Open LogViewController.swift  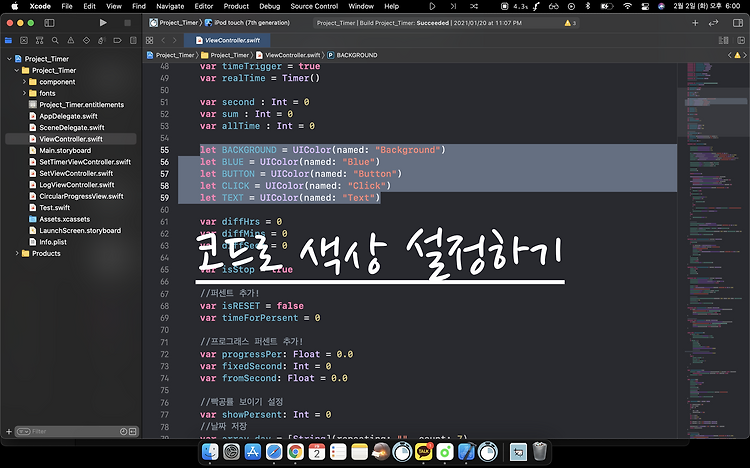click(72, 185)
